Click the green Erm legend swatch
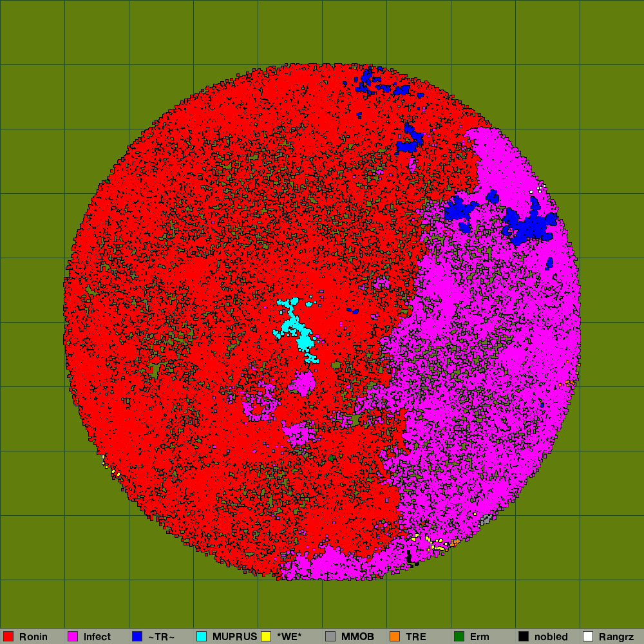The width and height of the screenshot is (644, 644). (459, 637)
